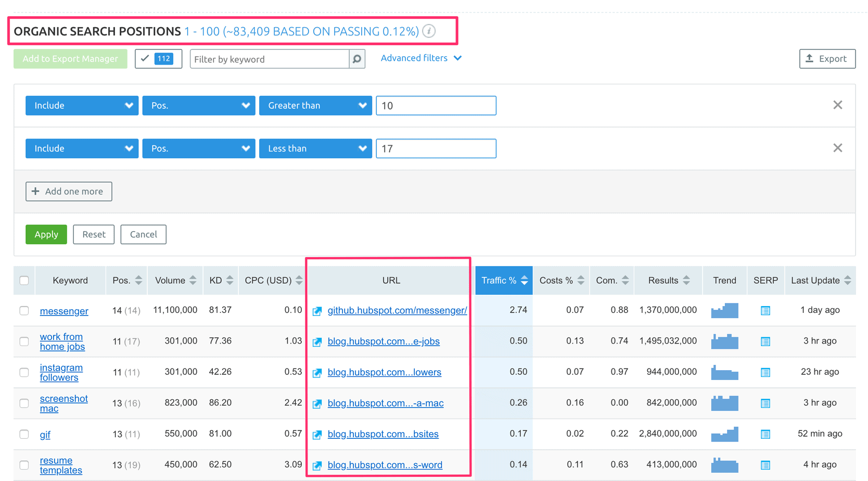Check the instagram followers row checkbox

pos(24,372)
